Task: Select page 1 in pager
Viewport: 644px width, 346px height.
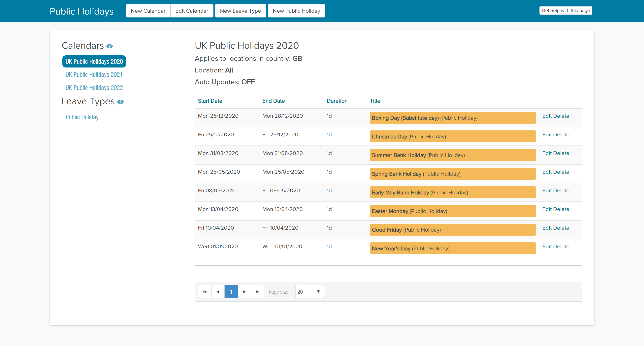Action: click(x=231, y=292)
